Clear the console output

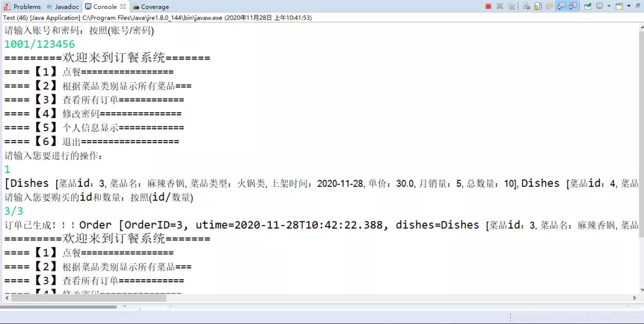coord(527,6)
